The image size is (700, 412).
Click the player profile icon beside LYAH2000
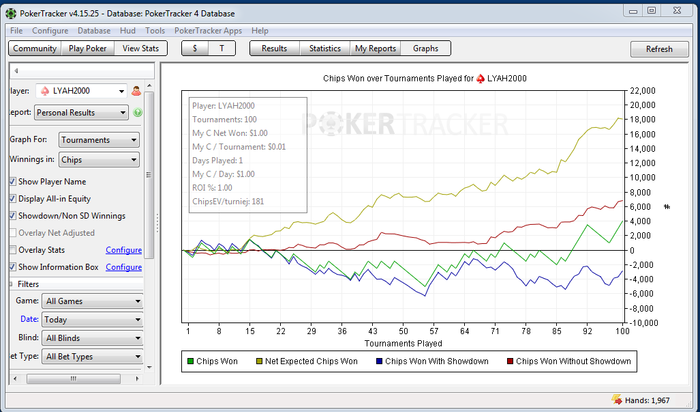(136, 91)
